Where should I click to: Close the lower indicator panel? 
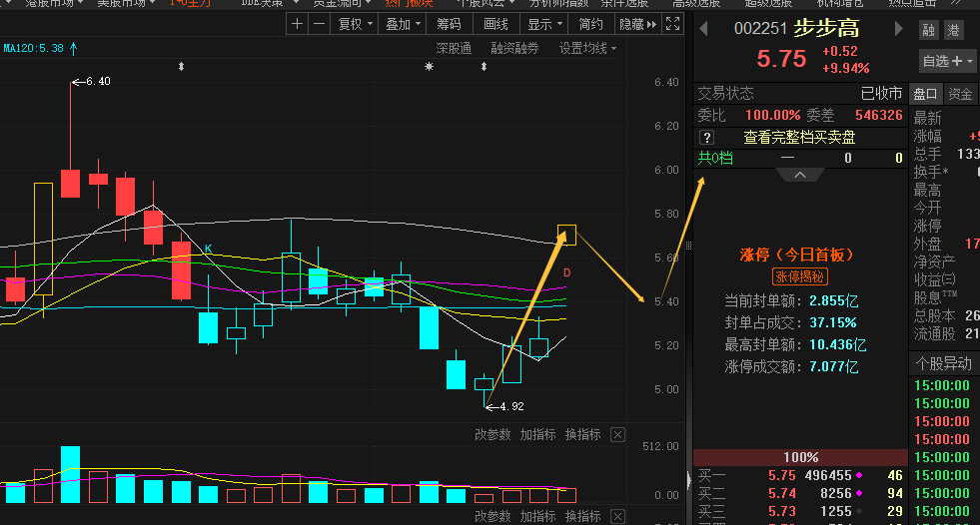click(x=617, y=517)
